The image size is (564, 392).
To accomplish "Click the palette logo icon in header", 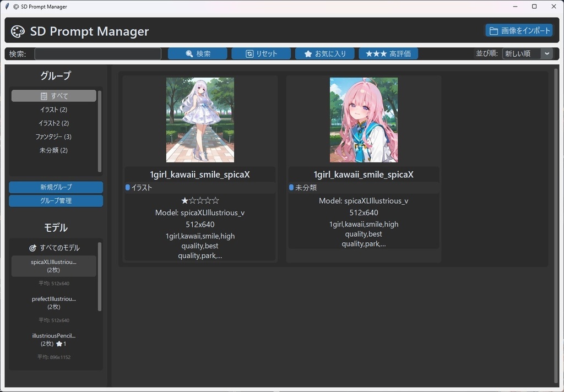I will click(18, 31).
